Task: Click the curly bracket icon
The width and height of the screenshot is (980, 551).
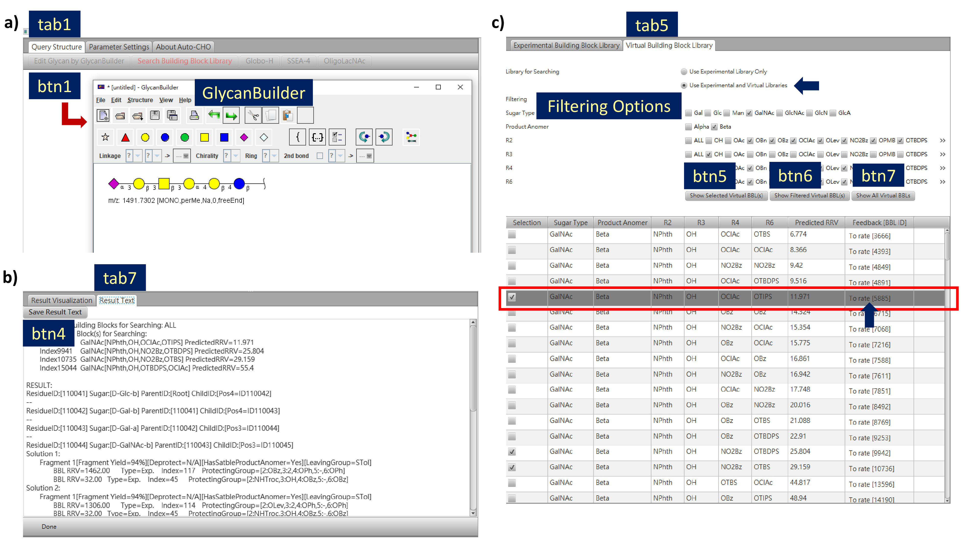Action: [x=297, y=137]
